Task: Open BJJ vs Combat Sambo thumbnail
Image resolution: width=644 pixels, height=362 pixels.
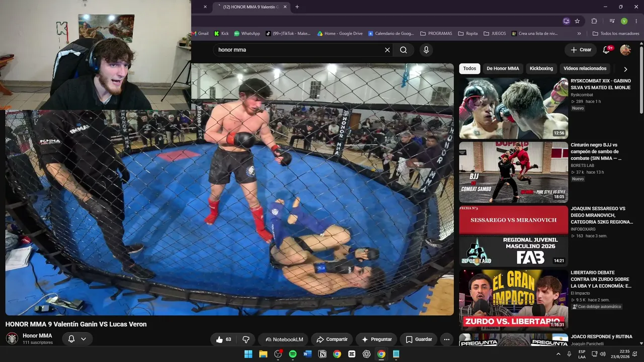Action: (513, 172)
